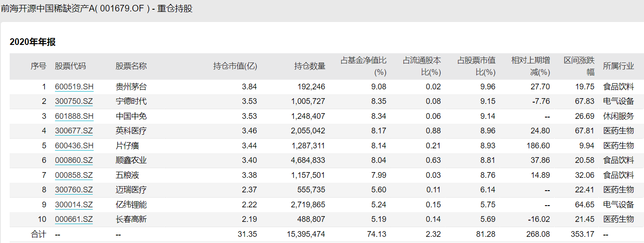Open stock code link 000661.SZ
The width and height of the screenshot is (644, 243).
tap(74, 219)
